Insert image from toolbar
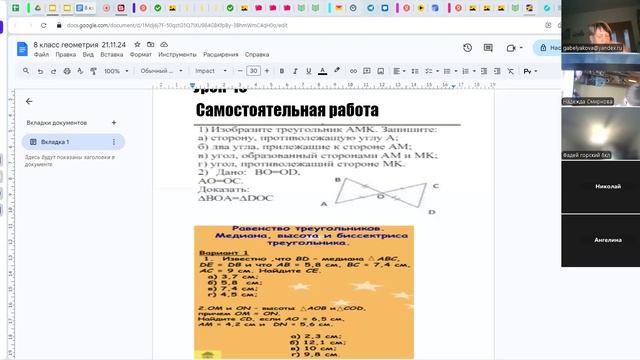 (380, 71)
